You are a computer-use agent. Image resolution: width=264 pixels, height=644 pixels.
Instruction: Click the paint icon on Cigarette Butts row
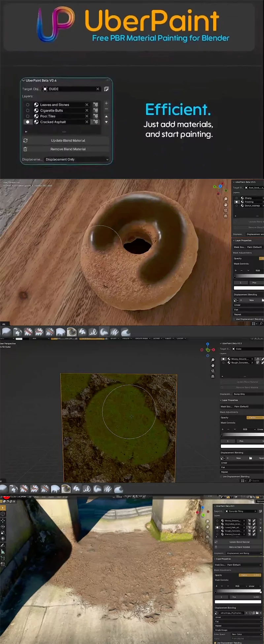(95, 111)
